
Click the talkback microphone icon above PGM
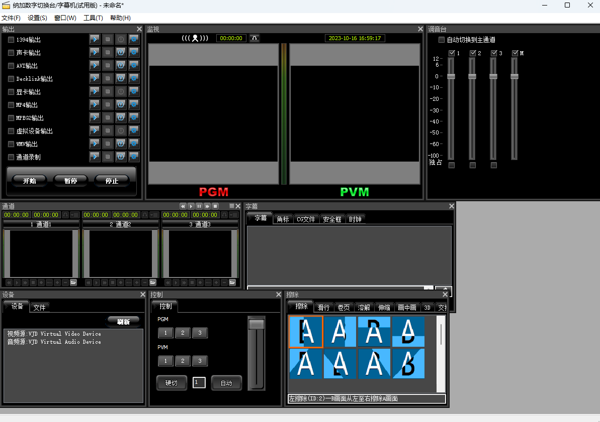197,38
